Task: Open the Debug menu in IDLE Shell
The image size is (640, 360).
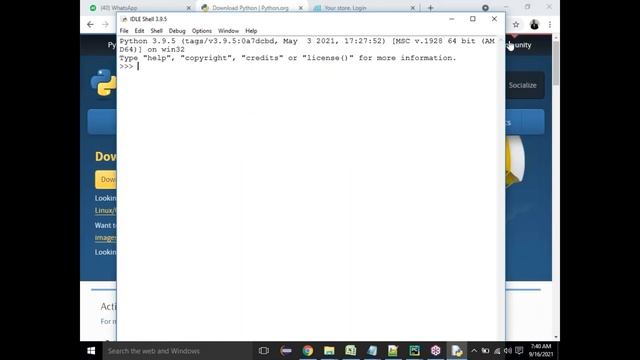Action: pos(177,31)
